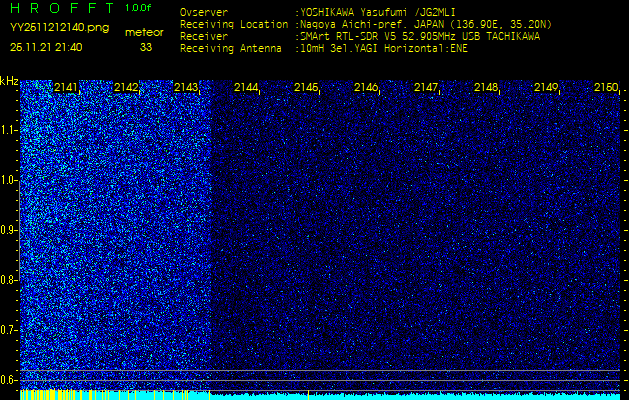Click the 0.6 frequency axis label

9,380
